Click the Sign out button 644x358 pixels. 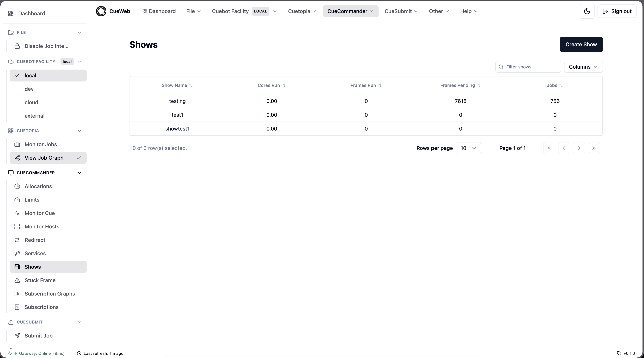(617, 11)
